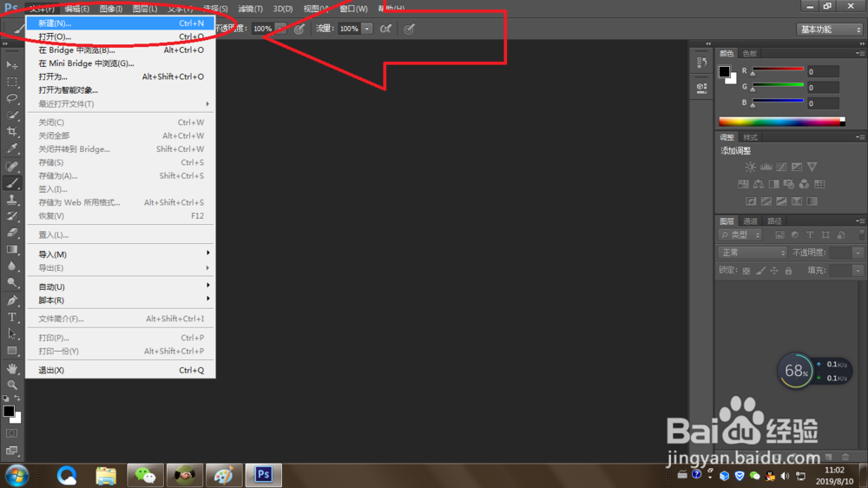
Task: Select the Eraser tool
Action: 11,233
